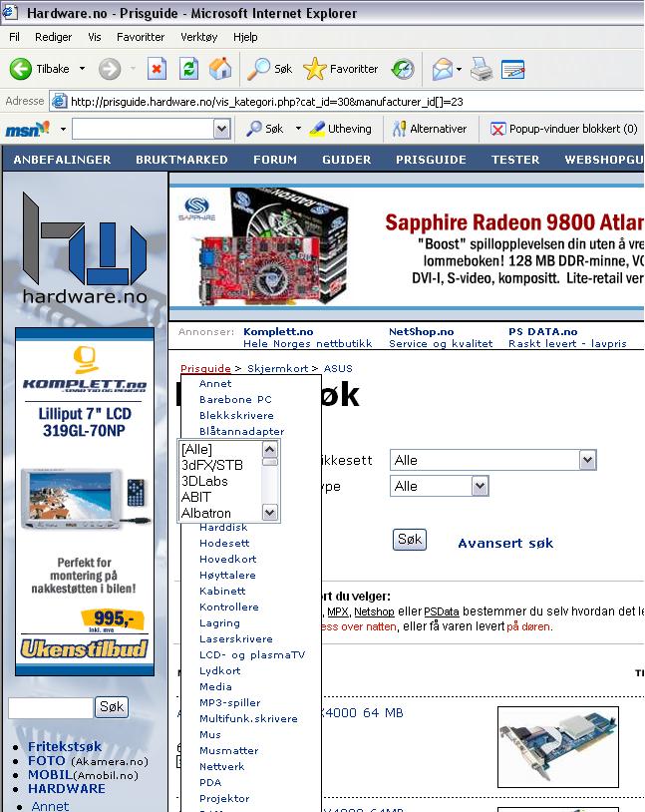Choose Lydkort from category menu

click(220, 670)
